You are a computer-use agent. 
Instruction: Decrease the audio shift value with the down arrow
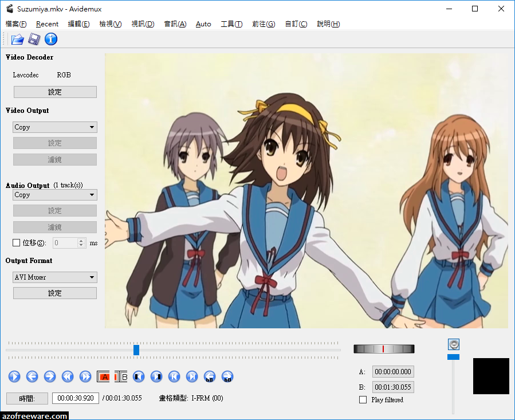[81, 245]
